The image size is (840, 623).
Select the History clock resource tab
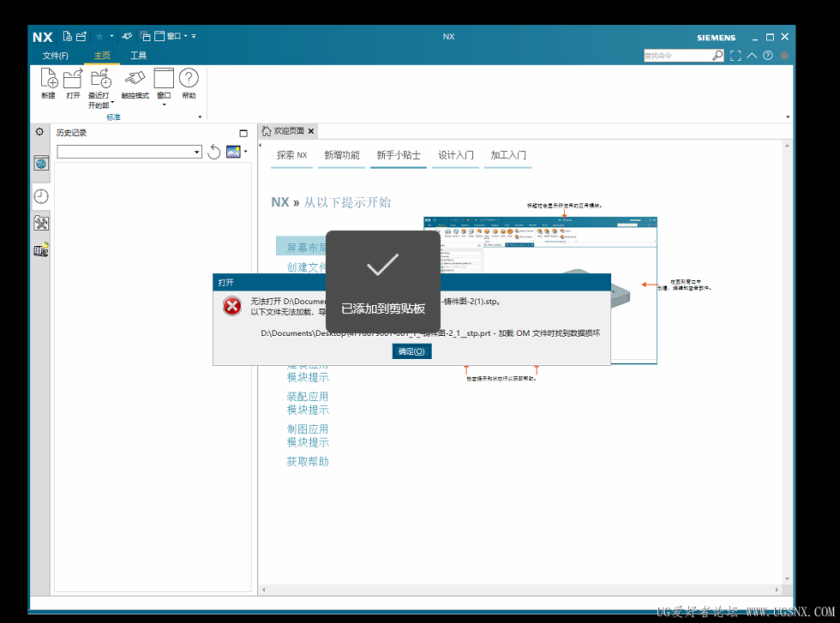[41, 196]
